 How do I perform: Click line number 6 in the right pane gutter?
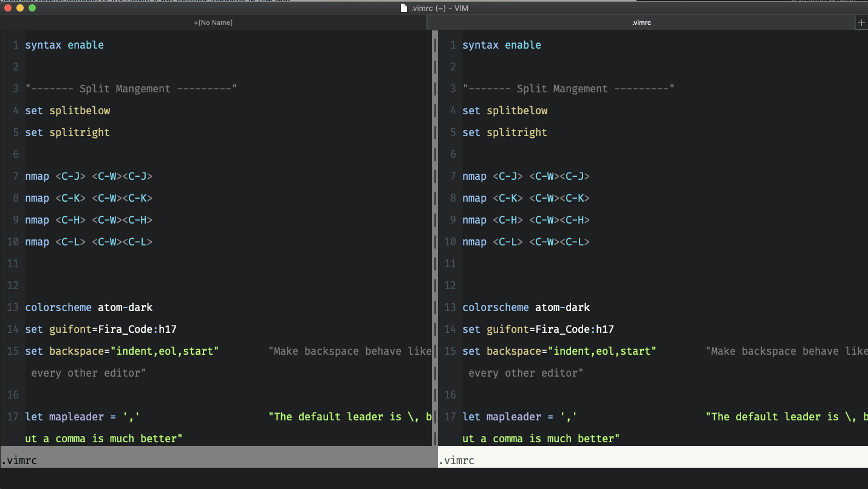453,154
